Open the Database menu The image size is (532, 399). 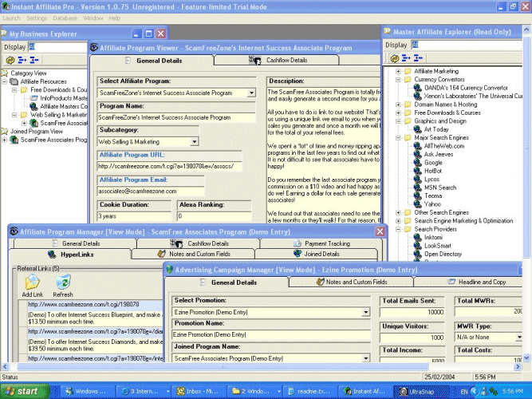tap(65, 18)
